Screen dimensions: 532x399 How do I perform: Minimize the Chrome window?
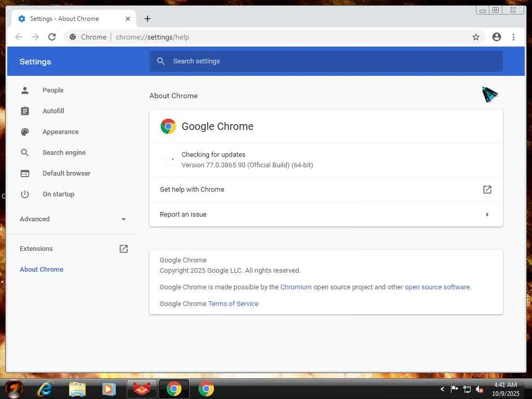point(483,10)
